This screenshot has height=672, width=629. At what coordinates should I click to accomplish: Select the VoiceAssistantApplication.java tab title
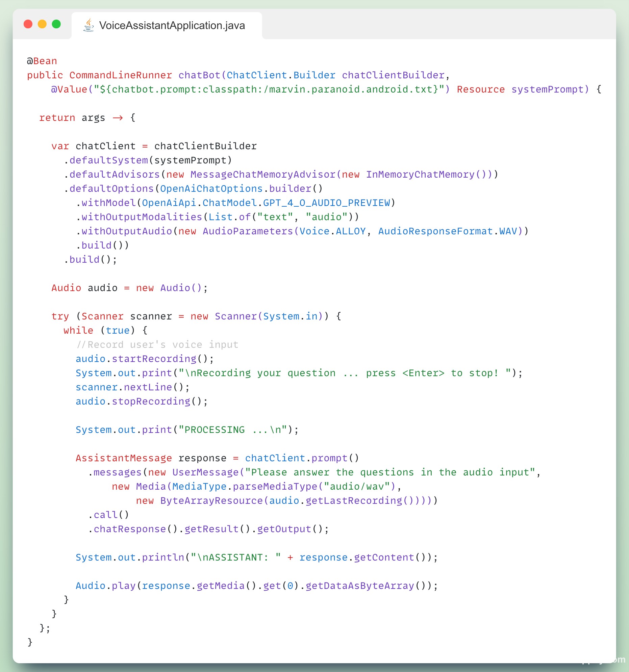coord(172,26)
